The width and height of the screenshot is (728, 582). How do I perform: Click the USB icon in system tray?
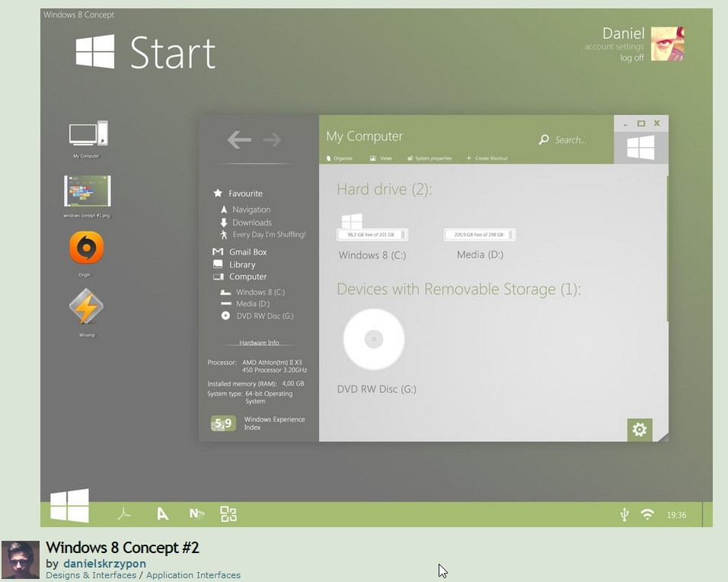coord(624,515)
